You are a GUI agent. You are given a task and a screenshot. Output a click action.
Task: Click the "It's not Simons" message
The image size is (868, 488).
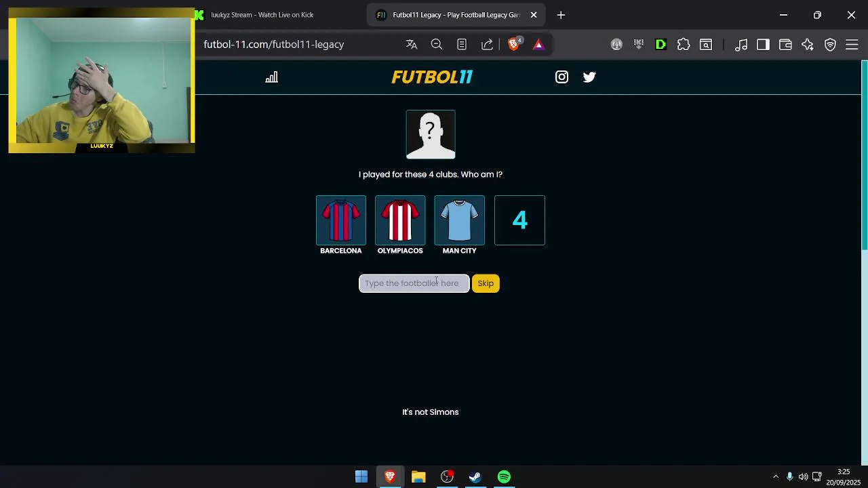431,412
